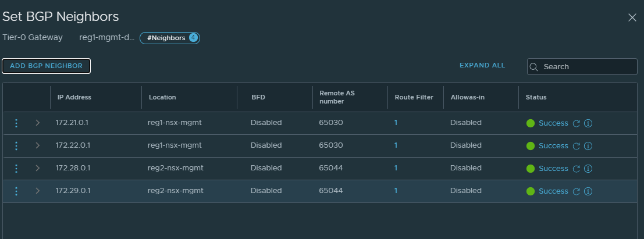Expand row for neighbor 172.29.0.1

(x=38, y=191)
